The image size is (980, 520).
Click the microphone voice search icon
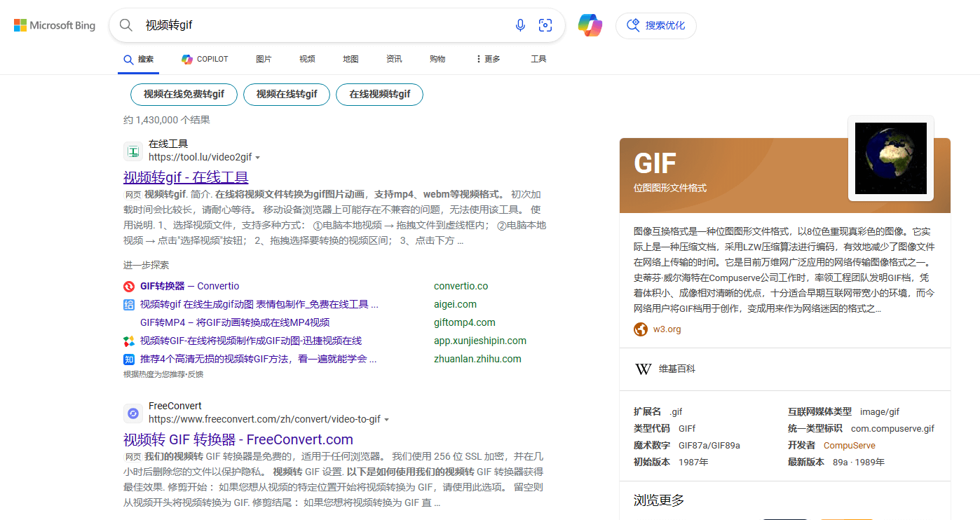coord(520,25)
